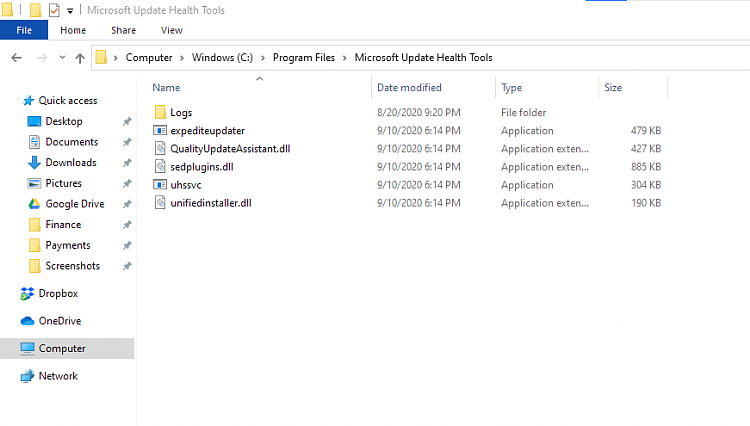Select the Logs folder name
This screenshot has width=750, height=426.
pyautogui.click(x=181, y=113)
